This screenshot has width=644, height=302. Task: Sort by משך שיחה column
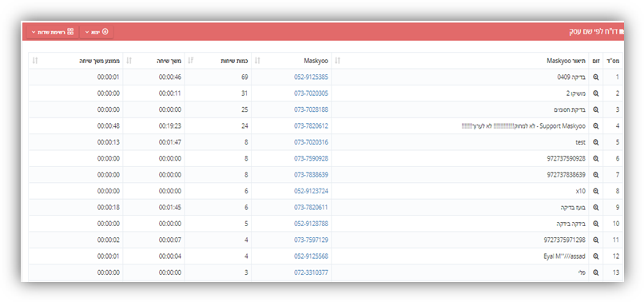129,61
